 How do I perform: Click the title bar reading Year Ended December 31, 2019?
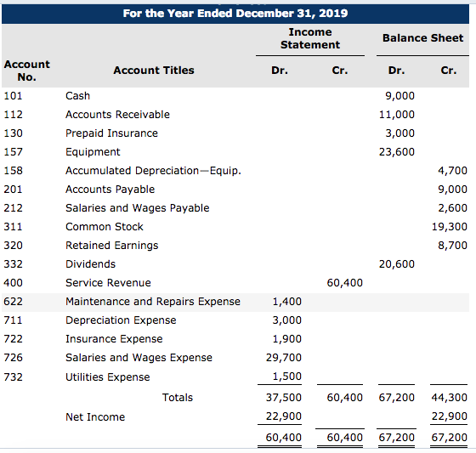click(235, 14)
